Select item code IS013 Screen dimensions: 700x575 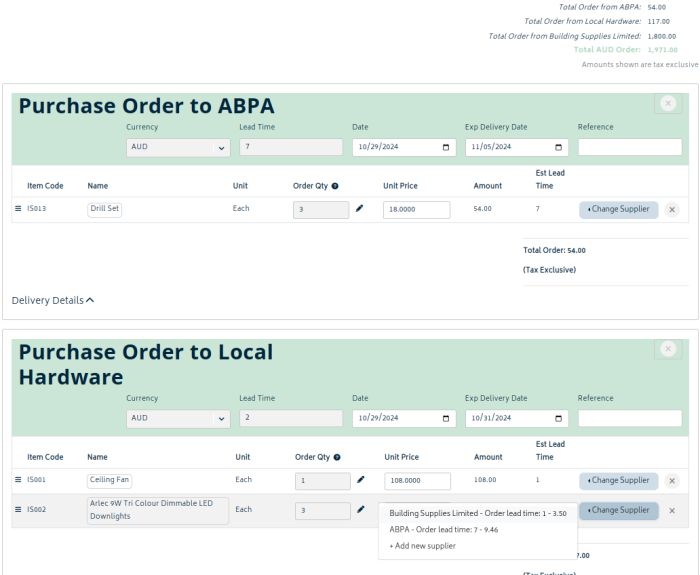pos(37,208)
